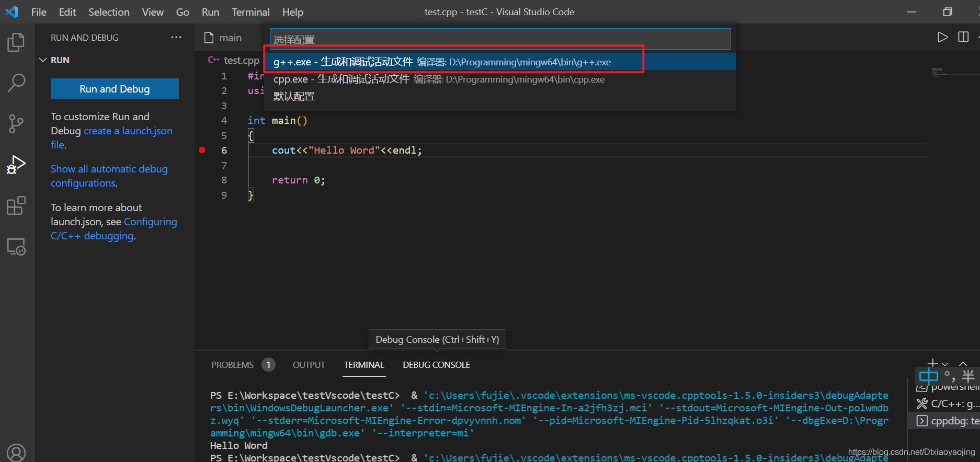The image size is (980, 462).
Task: Open the Explorer view in activity bar
Action: point(16,42)
